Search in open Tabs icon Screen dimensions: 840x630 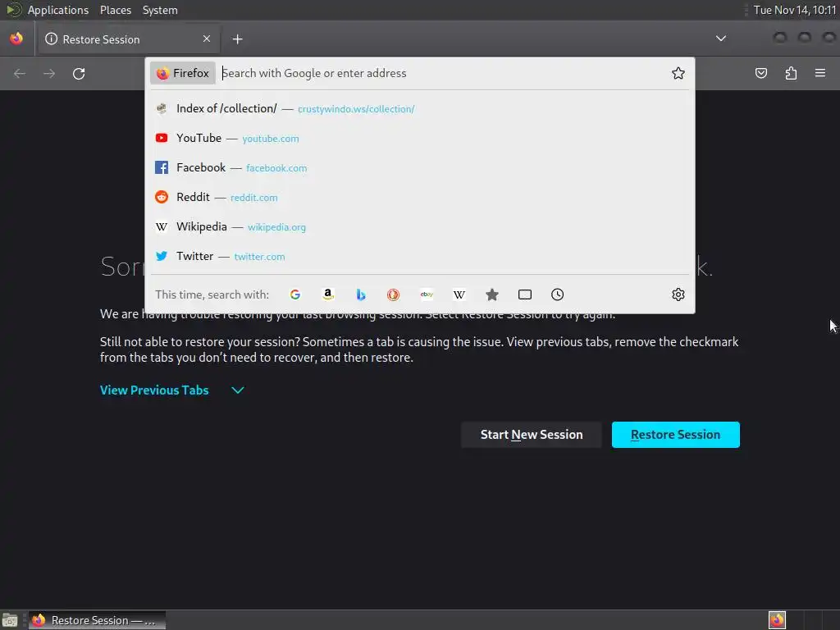click(x=525, y=294)
